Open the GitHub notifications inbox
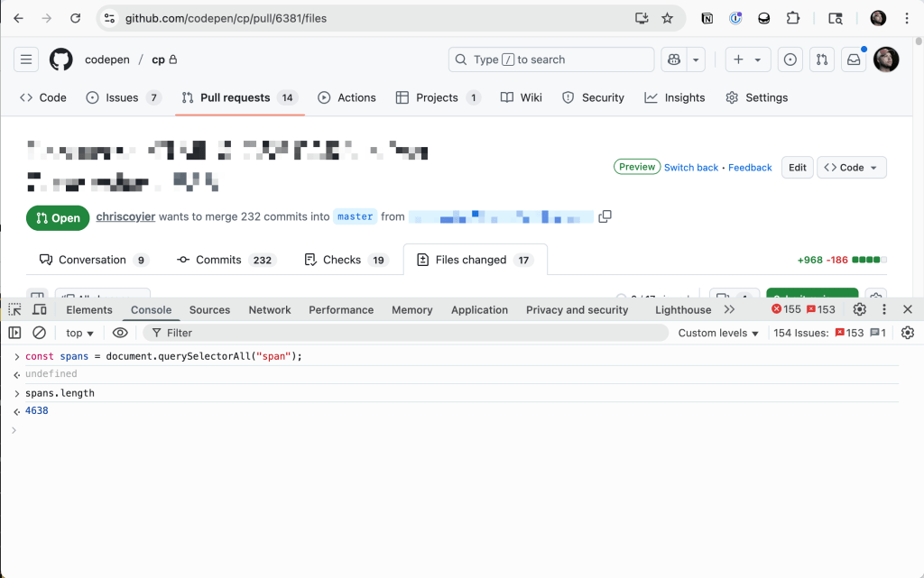The height and width of the screenshot is (578, 924). [852, 60]
